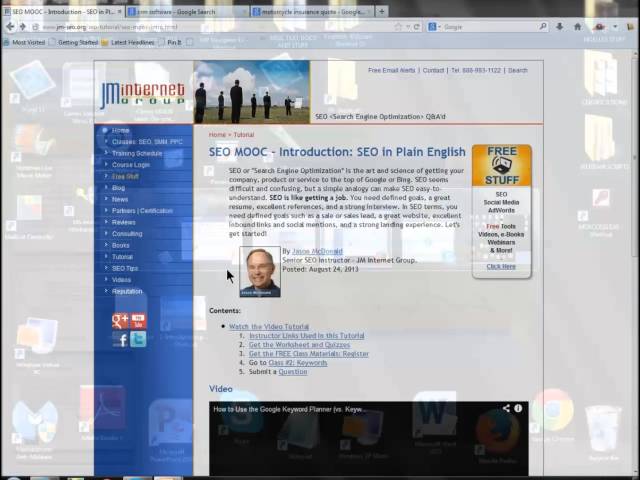Open the Most Visited bookmark
The image size is (640, 480).
coord(24,42)
